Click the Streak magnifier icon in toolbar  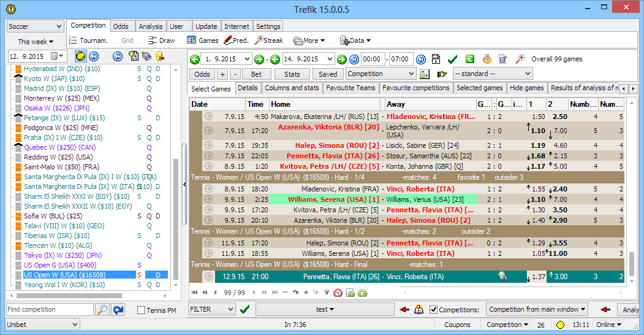(x=260, y=40)
